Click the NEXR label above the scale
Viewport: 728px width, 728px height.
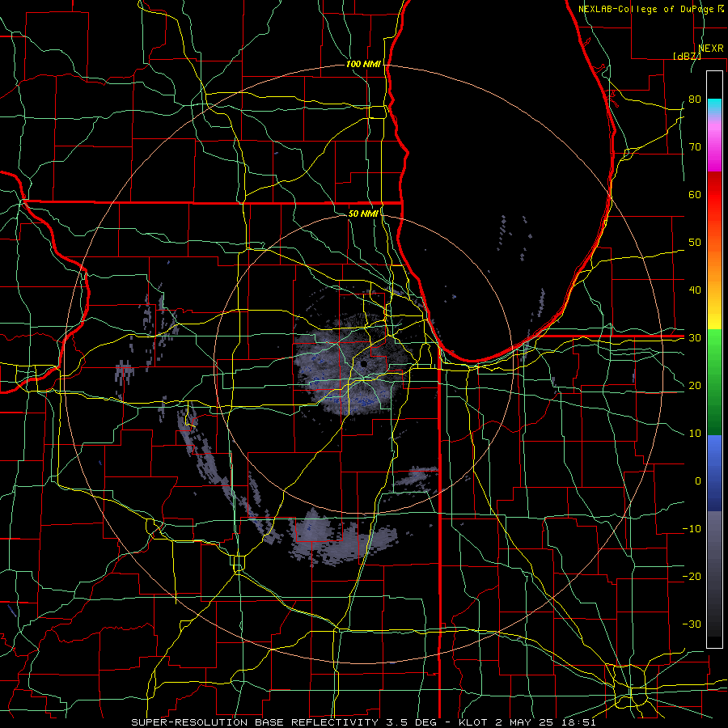711,49
